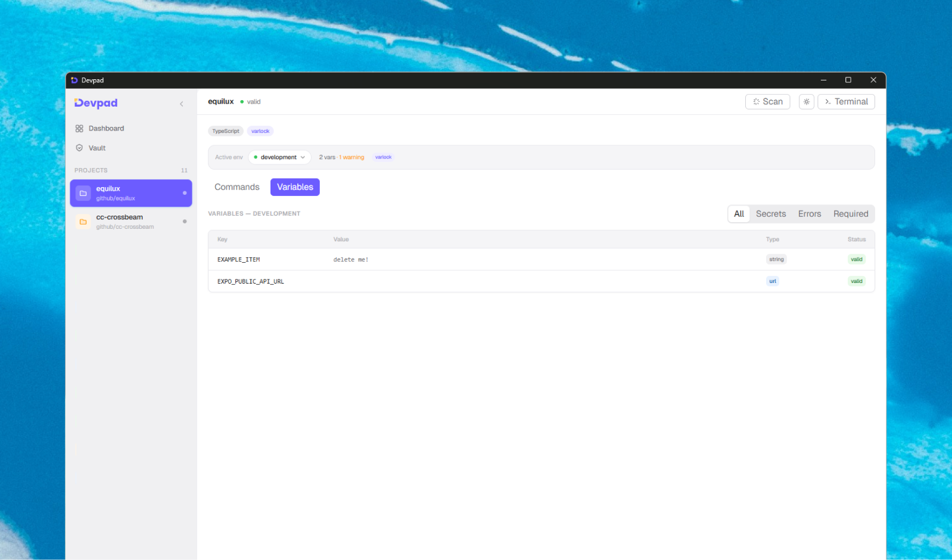Maximize the Devpad window
The width and height of the screenshot is (952, 560).
tap(848, 80)
